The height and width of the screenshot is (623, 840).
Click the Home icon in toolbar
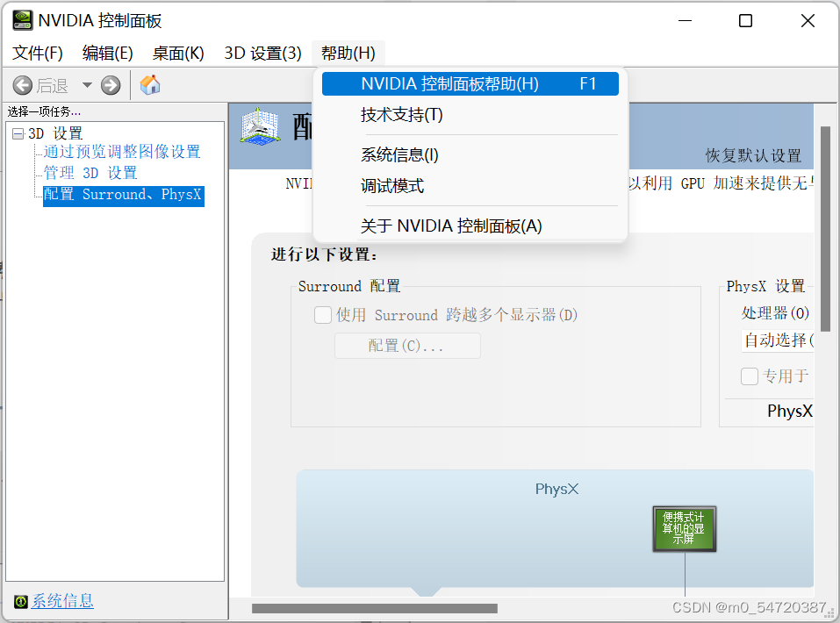150,84
